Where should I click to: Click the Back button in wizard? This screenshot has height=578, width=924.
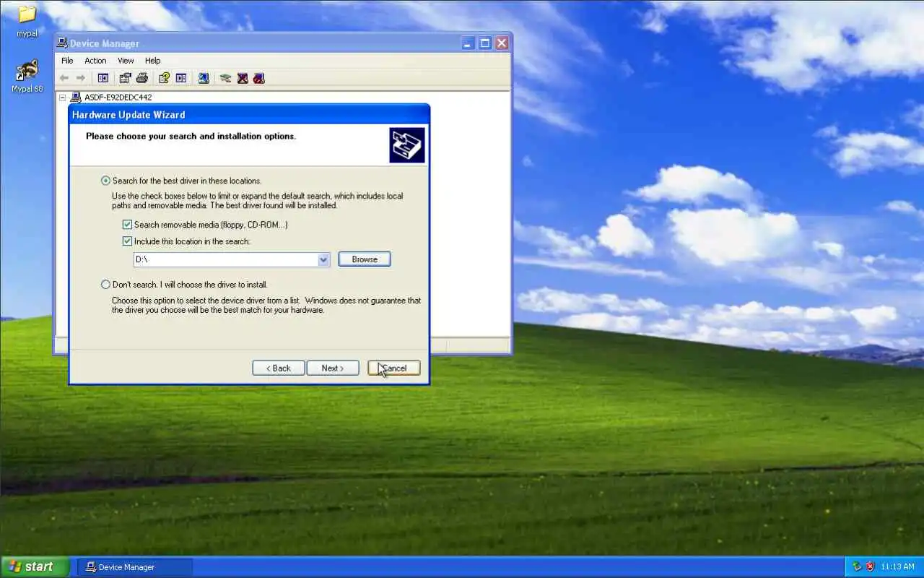(x=279, y=368)
